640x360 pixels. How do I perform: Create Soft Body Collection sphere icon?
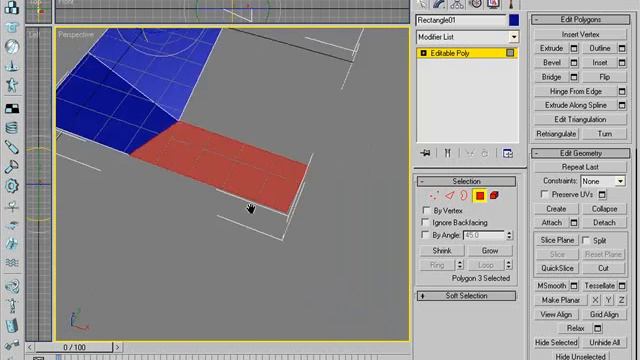coord(12,47)
